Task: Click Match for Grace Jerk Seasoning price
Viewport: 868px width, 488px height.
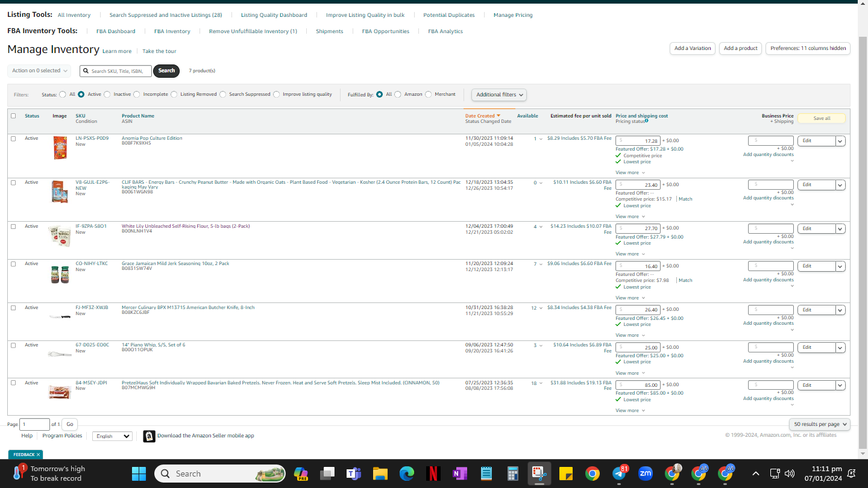Action: [685, 281]
